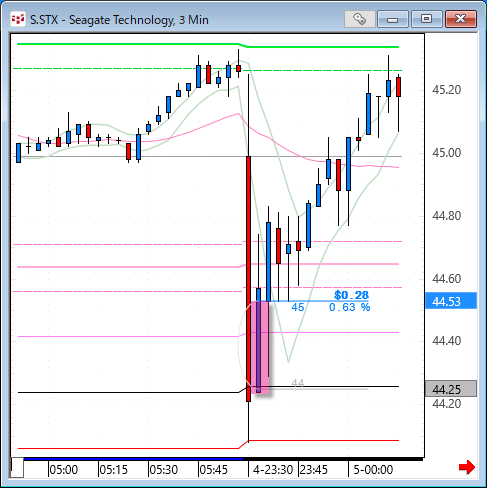Screen dimensions: 487x488
Task: Click the 5-00:00 time axis label
Action: point(373,470)
